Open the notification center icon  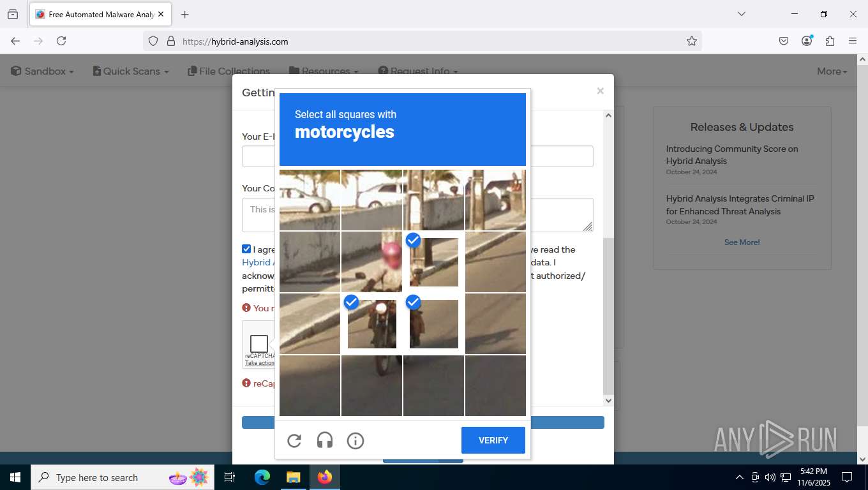pyautogui.click(x=847, y=477)
